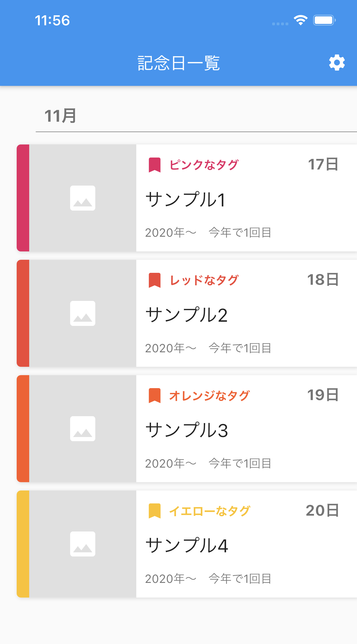Tap サンプル2 image placeholder icon
The height and width of the screenshot is (644, 357).
tap(83, 313)
